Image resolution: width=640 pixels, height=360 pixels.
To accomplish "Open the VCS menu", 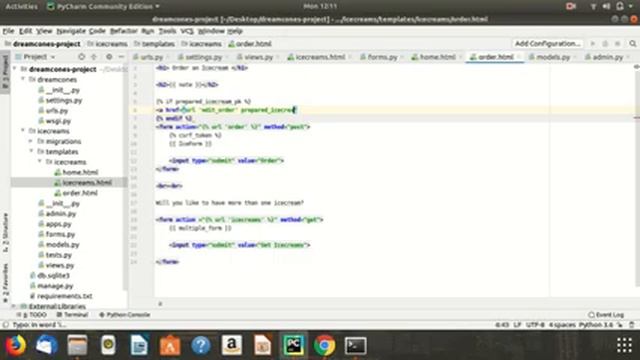I will point(187,31).
